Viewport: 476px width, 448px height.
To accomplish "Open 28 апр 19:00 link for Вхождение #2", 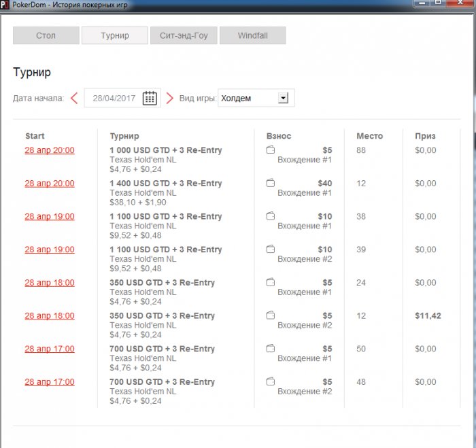I will 50,249.
